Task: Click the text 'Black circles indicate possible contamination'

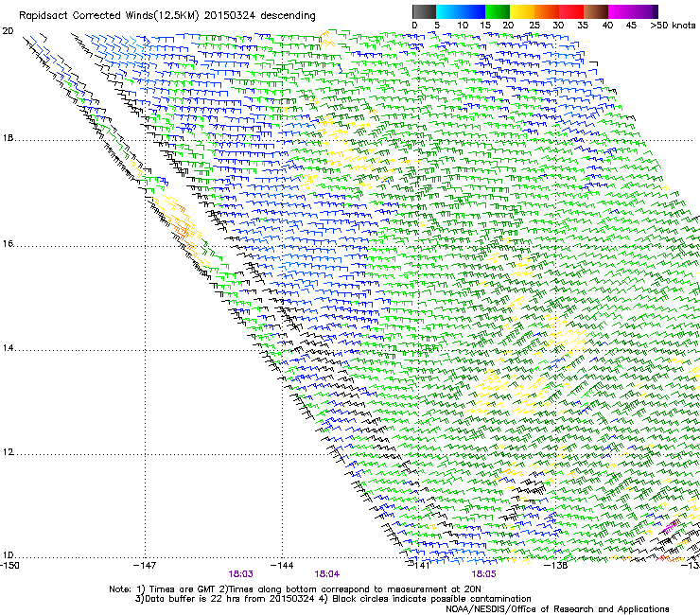Action: tap(431, 599)
